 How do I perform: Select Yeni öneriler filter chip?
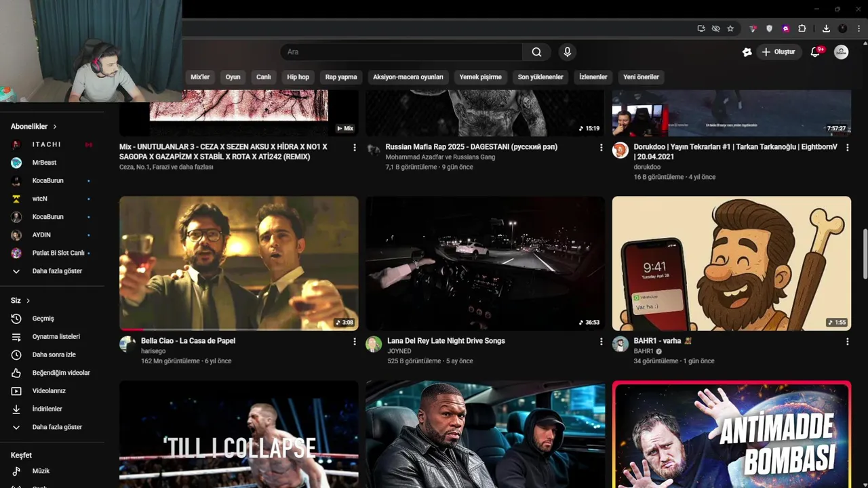pos(641,77)
